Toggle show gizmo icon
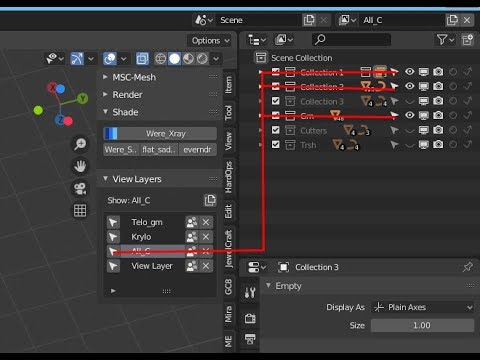Viewport: 480px width, 360px height. pyautogui.click(x=77, y=59)
